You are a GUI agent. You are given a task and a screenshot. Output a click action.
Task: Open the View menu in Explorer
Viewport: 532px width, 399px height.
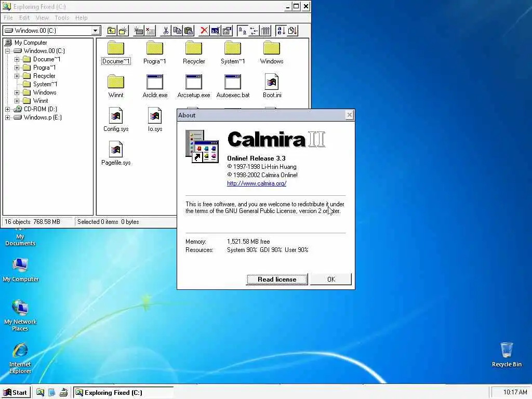pos(42,18)
